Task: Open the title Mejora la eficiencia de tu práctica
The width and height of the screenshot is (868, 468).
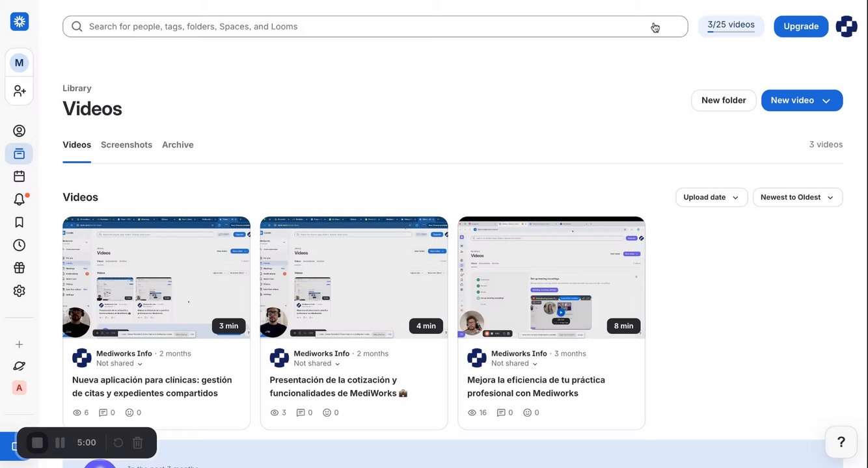Action: [x=536, y=387]
